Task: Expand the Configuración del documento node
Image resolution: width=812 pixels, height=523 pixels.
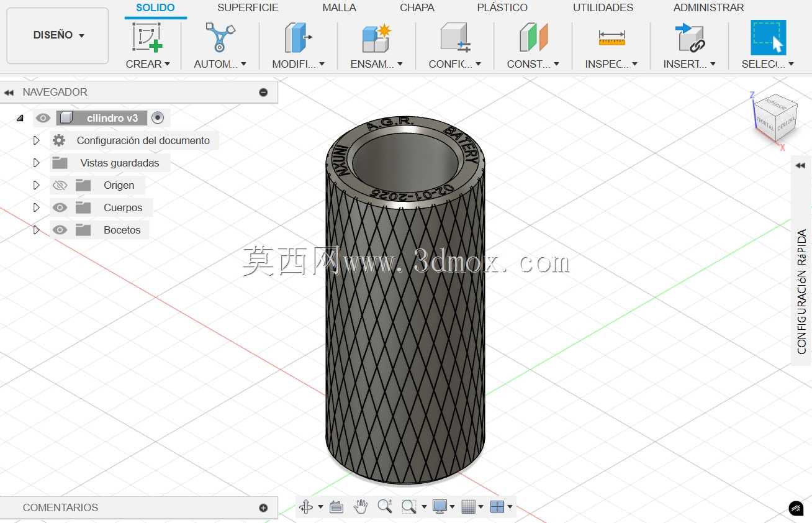Action: tap(37, 140)
